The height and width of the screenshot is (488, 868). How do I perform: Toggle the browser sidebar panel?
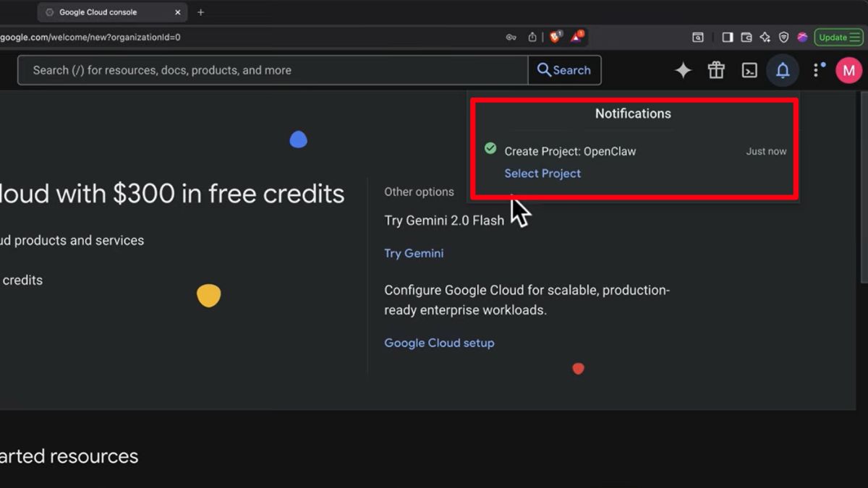tap(728, 38)
